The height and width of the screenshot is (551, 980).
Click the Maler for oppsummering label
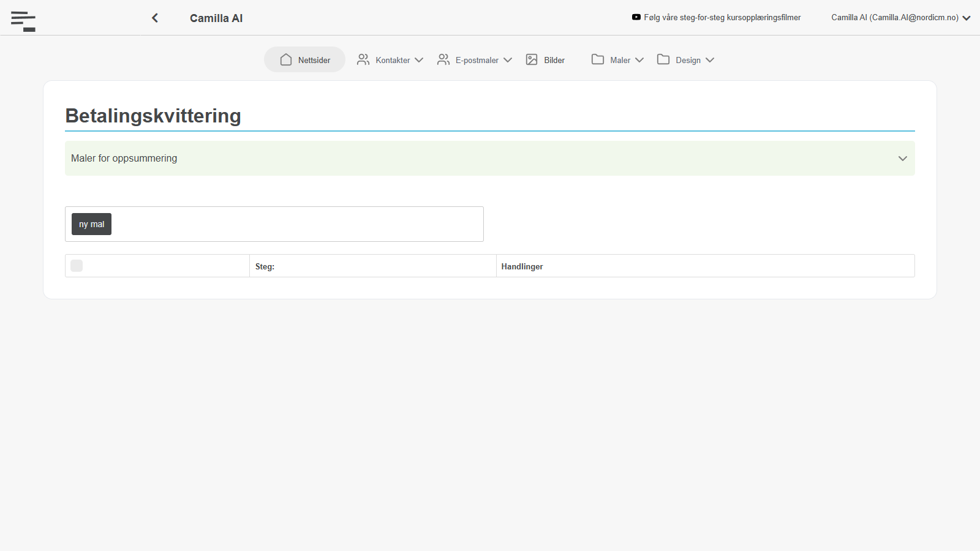(x=124, y=158)
